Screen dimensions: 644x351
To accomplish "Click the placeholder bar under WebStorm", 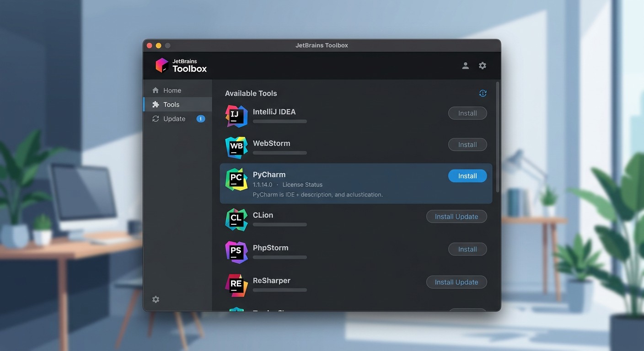I will point(280,153).
